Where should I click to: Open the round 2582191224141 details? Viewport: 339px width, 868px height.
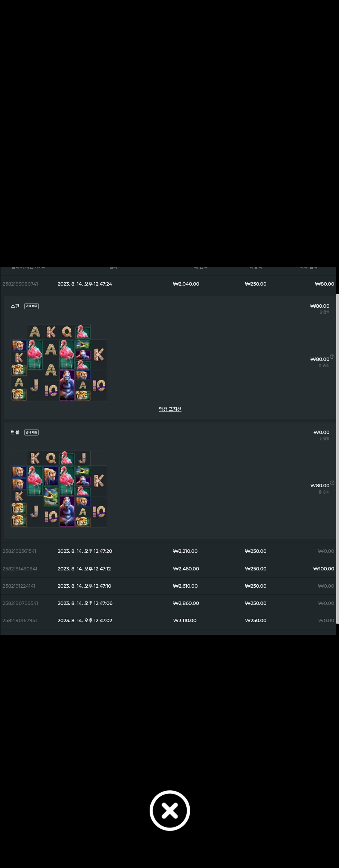pyautogui.click(x=168, y=586)
